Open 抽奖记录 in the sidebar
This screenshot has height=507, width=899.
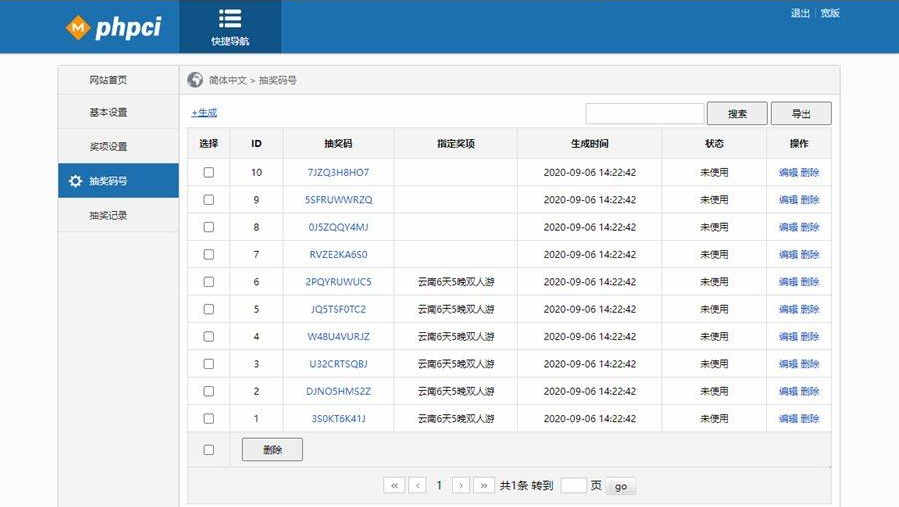click(x=108, y=215)
